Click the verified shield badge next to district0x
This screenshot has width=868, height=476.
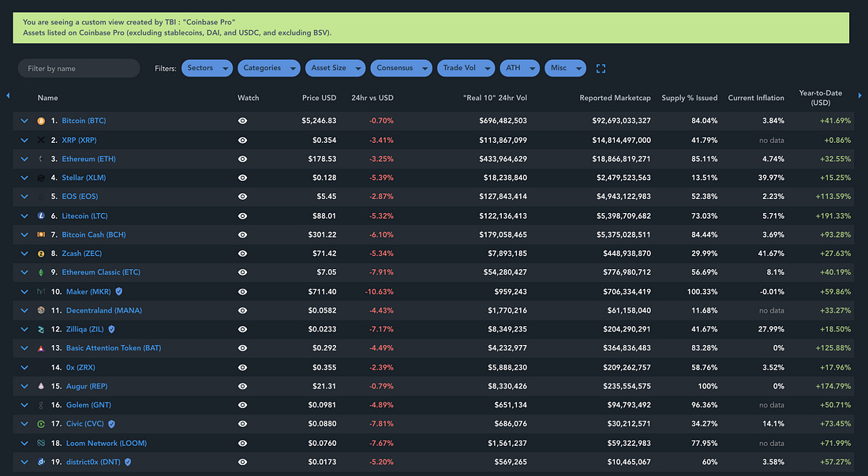128,462
